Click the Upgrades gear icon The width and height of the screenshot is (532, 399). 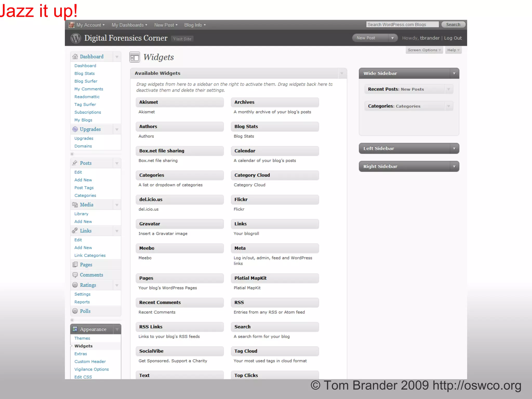(x=75, y=129)
